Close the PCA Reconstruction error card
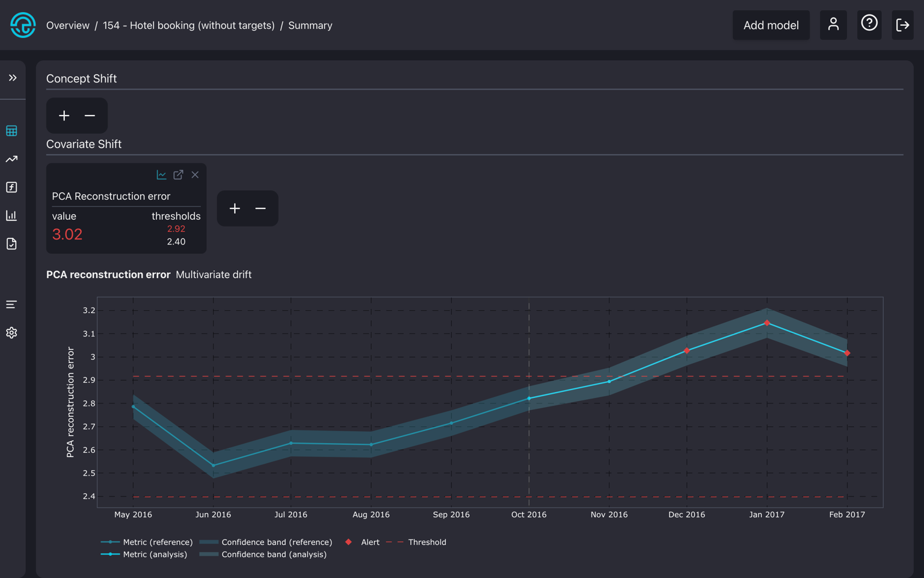This screenshot has width=924, height=578. [x=195, y=175]
